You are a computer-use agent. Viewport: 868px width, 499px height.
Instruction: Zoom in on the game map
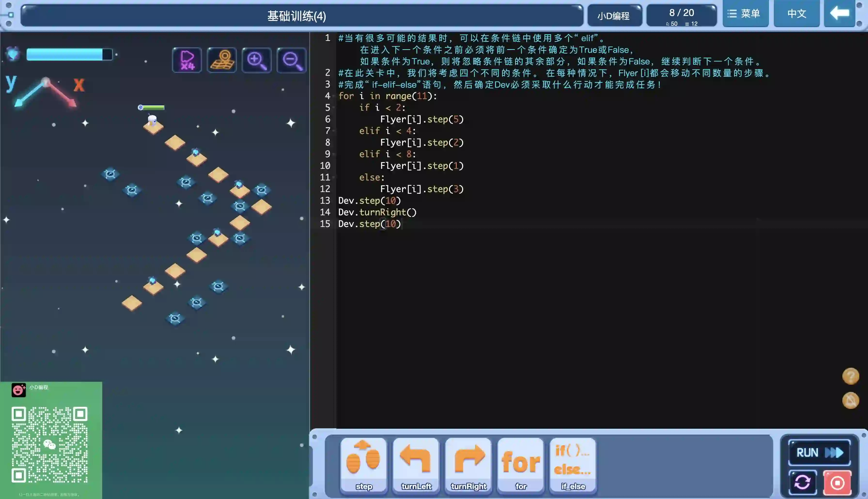click(x=256, y=60)
